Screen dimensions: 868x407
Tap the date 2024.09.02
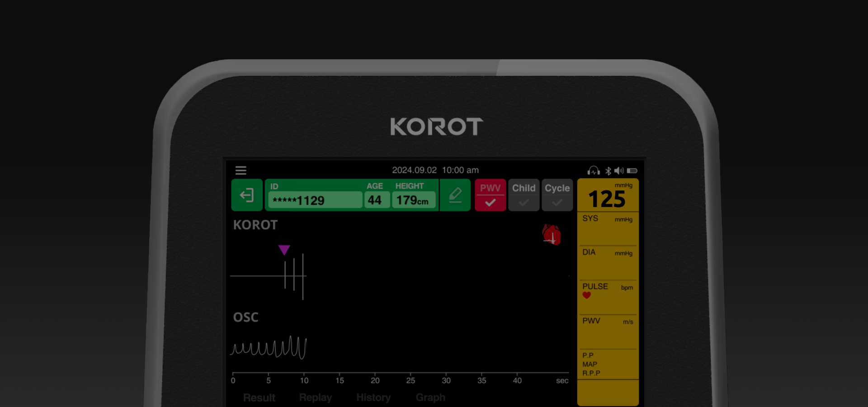(414, 170)
